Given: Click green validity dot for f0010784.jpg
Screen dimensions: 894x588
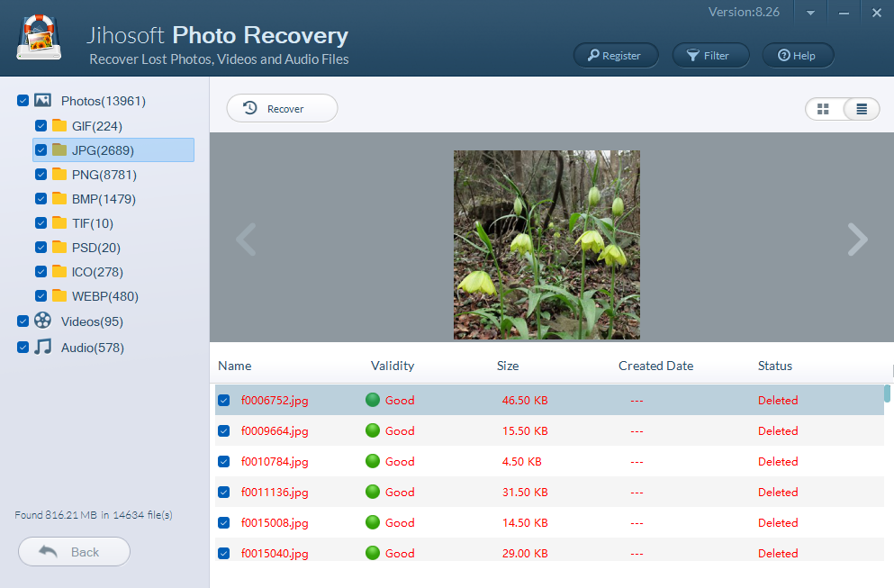Looking at the screenshot, I should pos(373,461).
